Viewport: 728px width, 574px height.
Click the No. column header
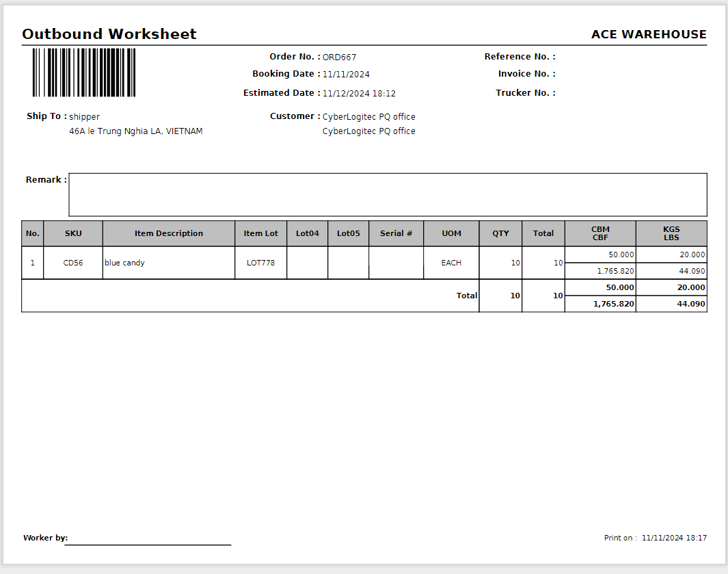pos(33,233)
